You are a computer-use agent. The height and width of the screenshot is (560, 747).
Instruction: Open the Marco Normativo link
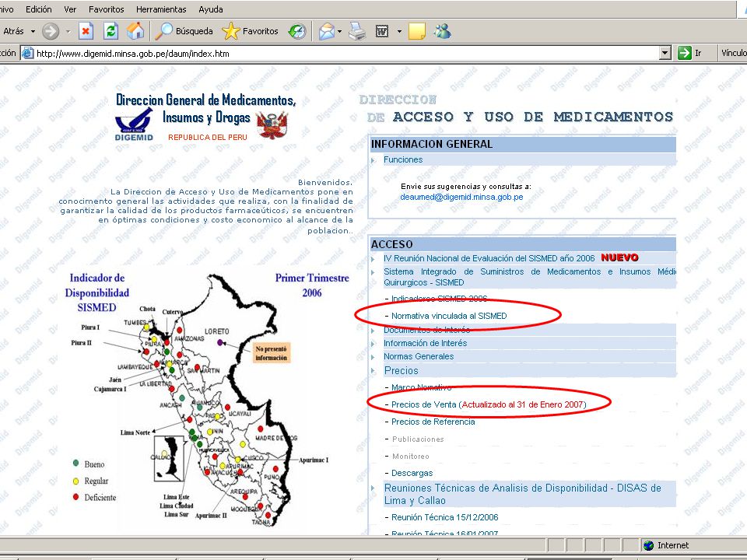[x=421, y=387]
